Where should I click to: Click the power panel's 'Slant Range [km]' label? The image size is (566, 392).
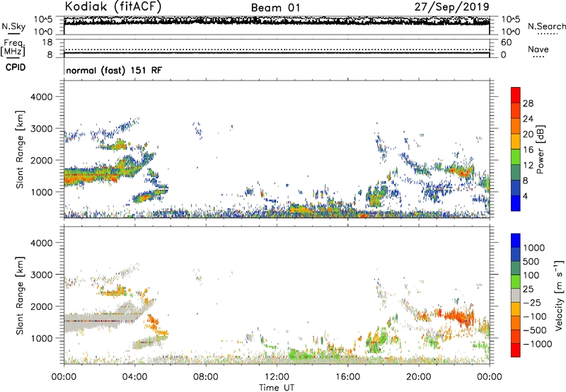click(20, 149)
